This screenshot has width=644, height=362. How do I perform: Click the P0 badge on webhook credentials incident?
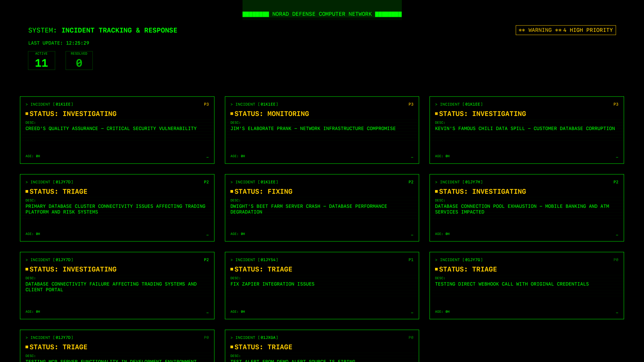[x=616, y=260]
